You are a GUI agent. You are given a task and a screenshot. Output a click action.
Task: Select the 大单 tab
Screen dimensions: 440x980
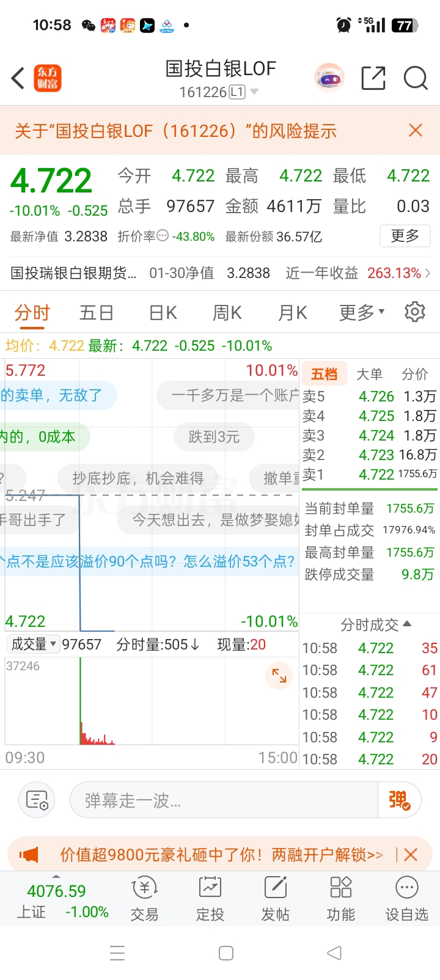369,374
